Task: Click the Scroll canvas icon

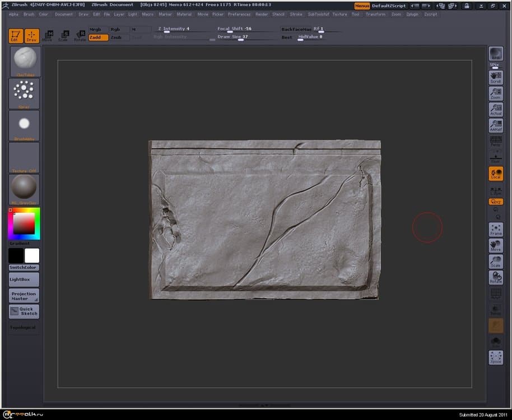Action: (x=495, y=77)
